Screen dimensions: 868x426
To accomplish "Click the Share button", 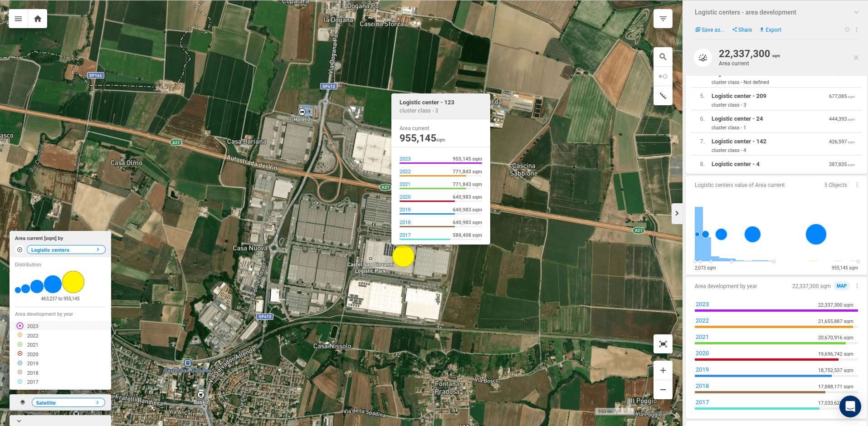I will [x=741, y=29].
